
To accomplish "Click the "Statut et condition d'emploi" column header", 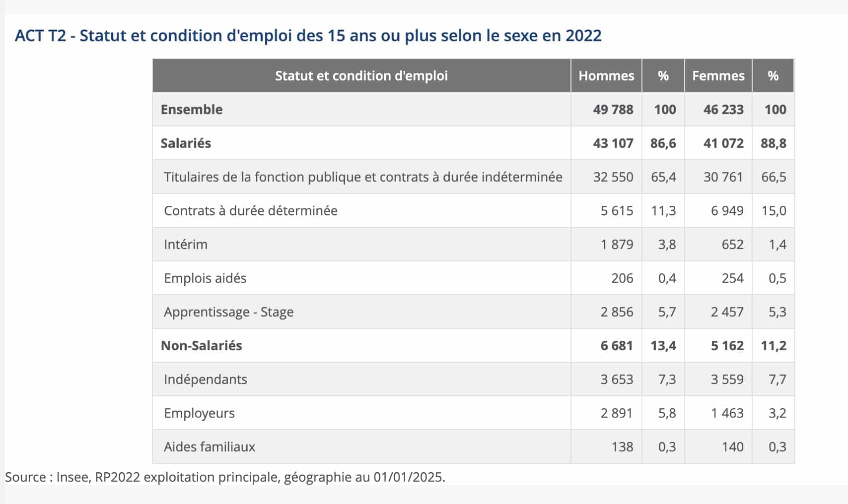I will pos(361,76).
